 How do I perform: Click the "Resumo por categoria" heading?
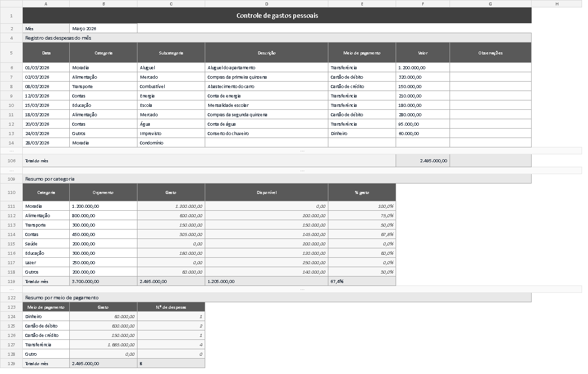pos(277,179)
